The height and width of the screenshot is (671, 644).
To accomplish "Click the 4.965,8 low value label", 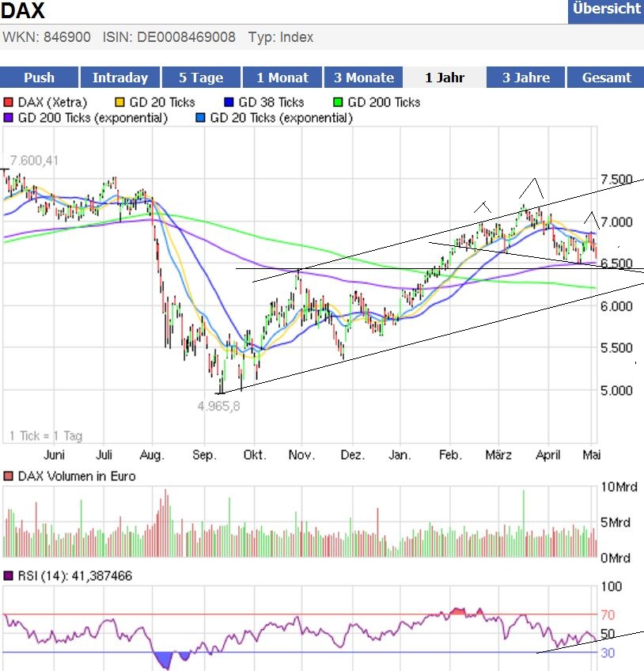I will pyautogui.click(x=218, y=406).
